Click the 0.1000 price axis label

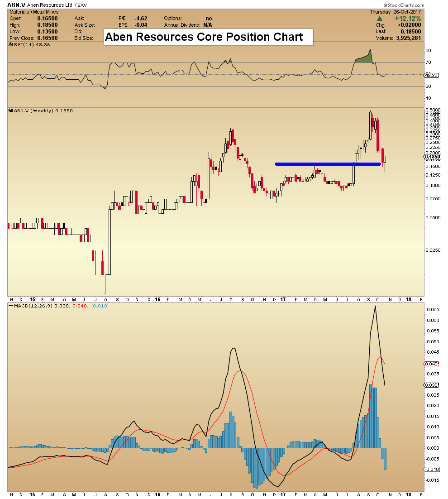(x=433, y=186)
